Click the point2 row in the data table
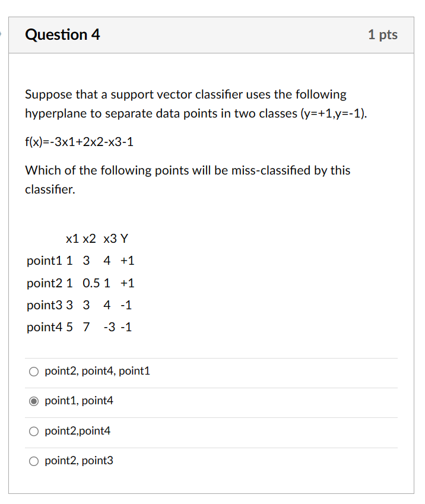 point(80,283)
